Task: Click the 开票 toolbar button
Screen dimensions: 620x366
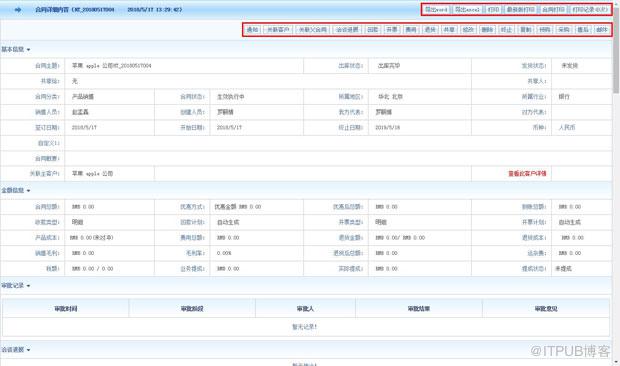Action: click(x=392, y=30)
